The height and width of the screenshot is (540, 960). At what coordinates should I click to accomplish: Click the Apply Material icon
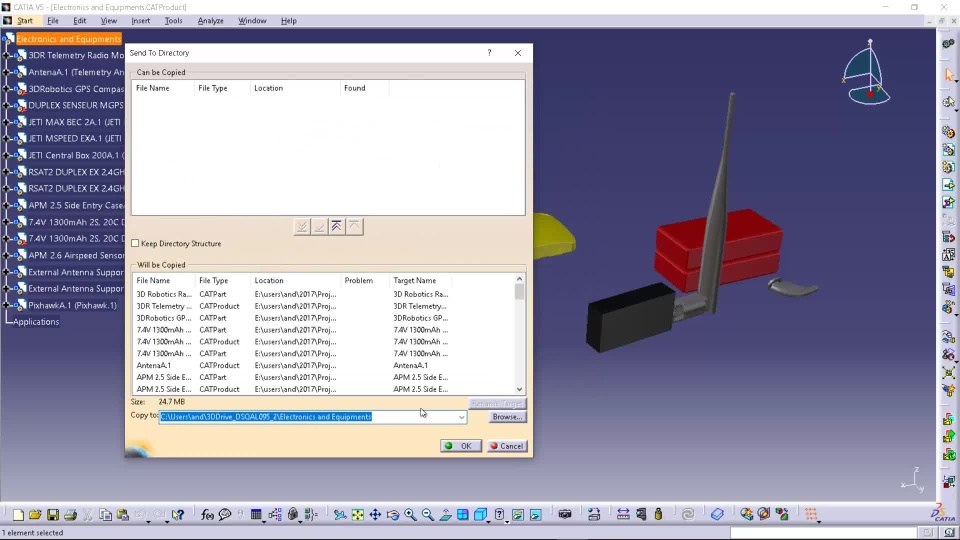pyautogui.click(x=717, y=515)
